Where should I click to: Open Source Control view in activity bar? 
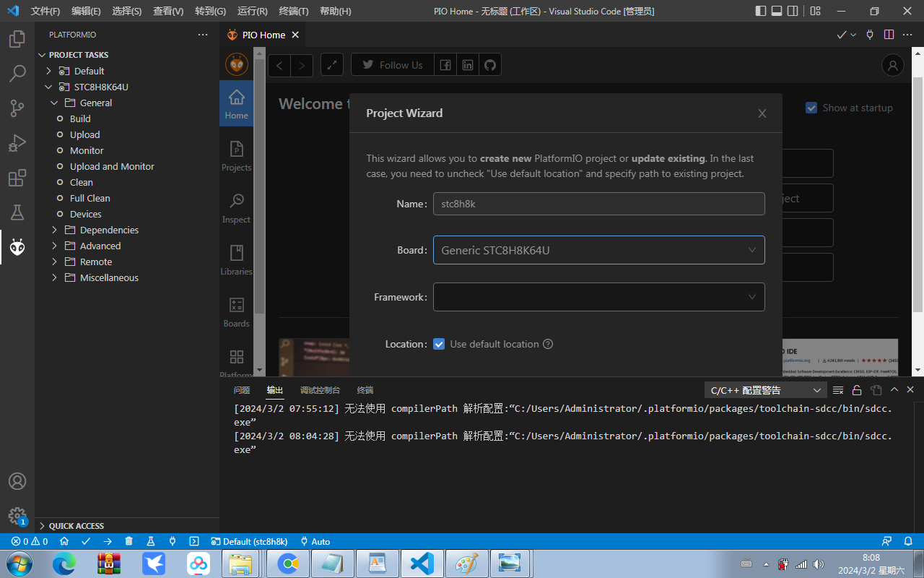point(17,108)
